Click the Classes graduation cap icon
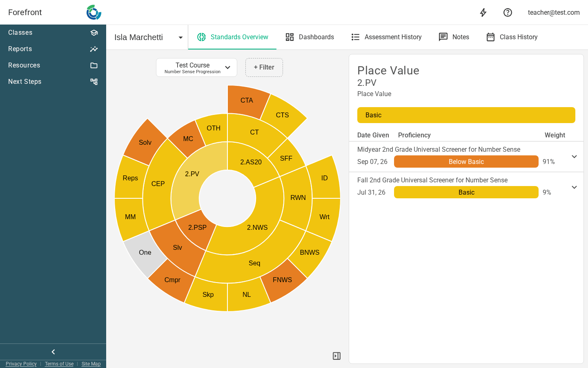The height and width of the screenshot is (368, 588). (x=94, y=33)
